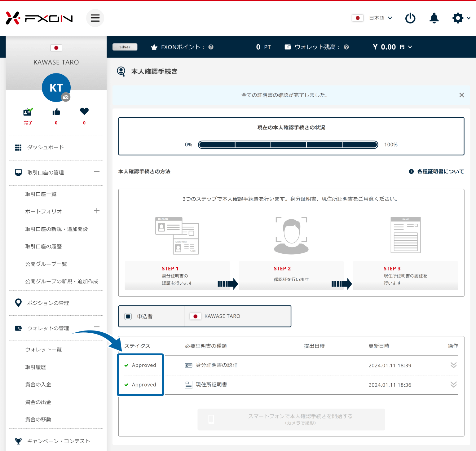The height and width of the screenshot is (451, 476).
Task: Open the 各種証明書について link
Action: tap(436, 172)
